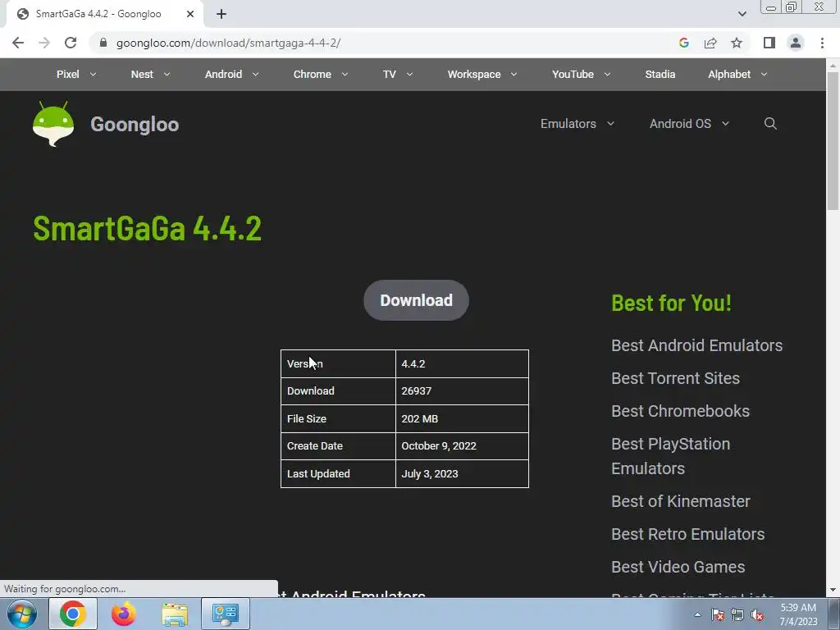Click the profile avatar icon
This screenshot has height=630, width=840.
pos(796,43)
